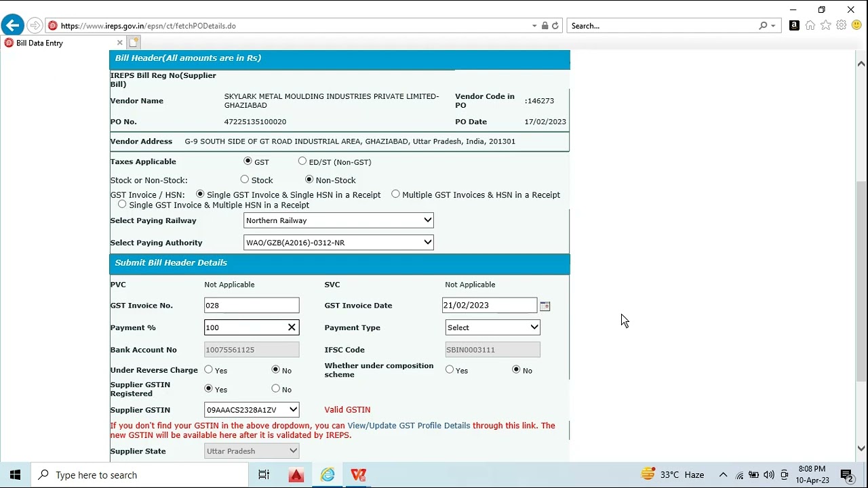Viewport: 868px width, 488px height.
Task: Clear the Payment % field with X
Action: [x=292, y=327]
